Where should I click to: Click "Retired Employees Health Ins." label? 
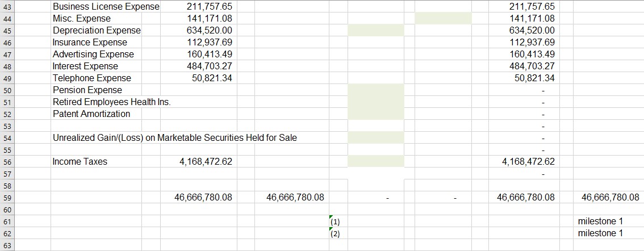tap(112, 102)
